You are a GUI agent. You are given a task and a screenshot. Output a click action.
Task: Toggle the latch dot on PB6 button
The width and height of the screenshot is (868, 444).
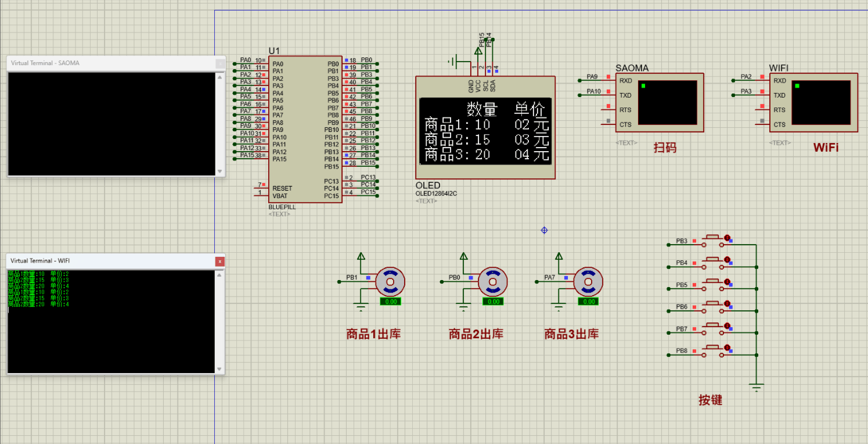click(727, 304)
